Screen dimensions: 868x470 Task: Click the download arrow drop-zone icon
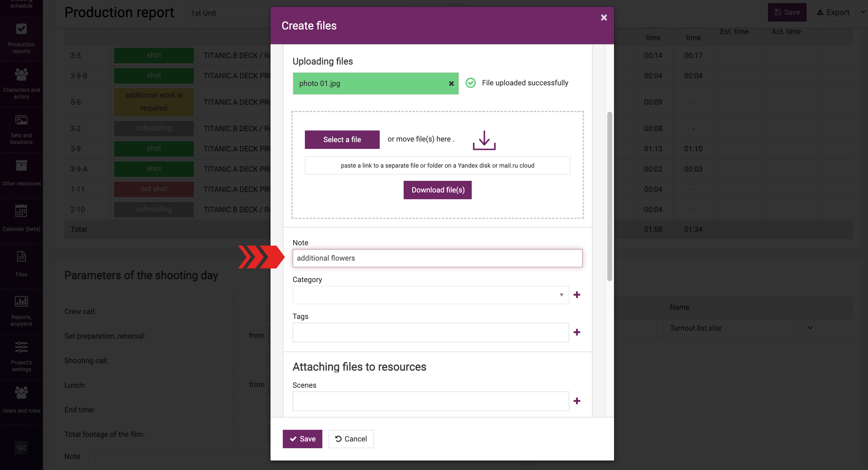(484, 140)
